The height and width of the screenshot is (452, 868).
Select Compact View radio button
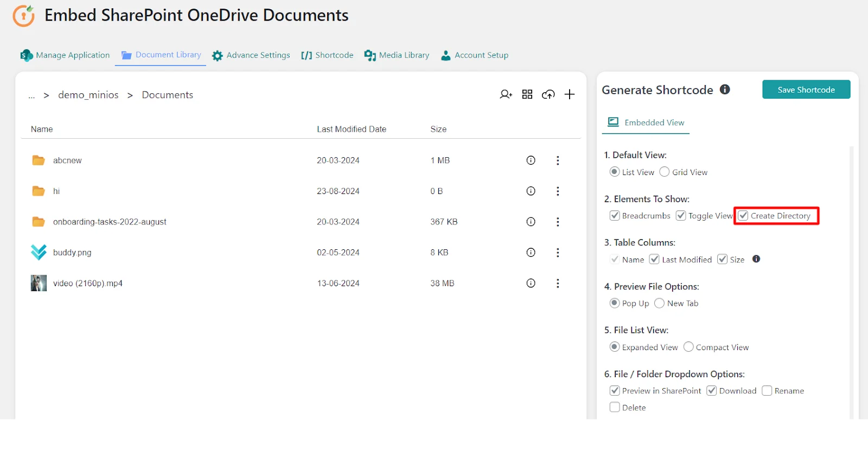coord(688,347)
